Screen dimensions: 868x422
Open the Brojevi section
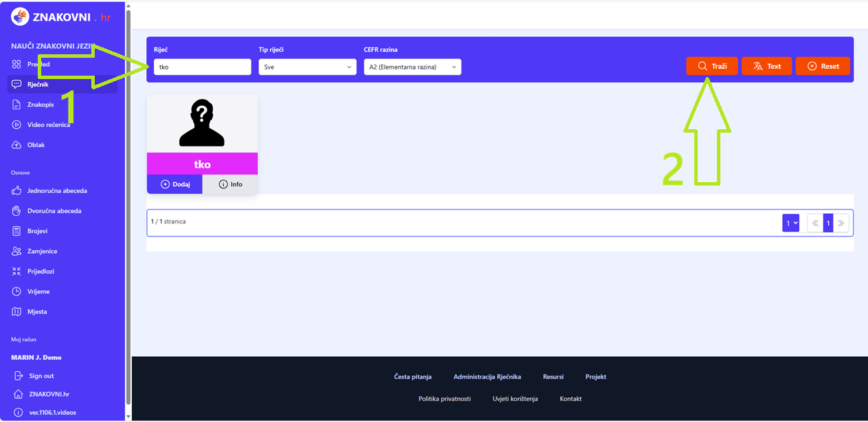tap(37, 231)
